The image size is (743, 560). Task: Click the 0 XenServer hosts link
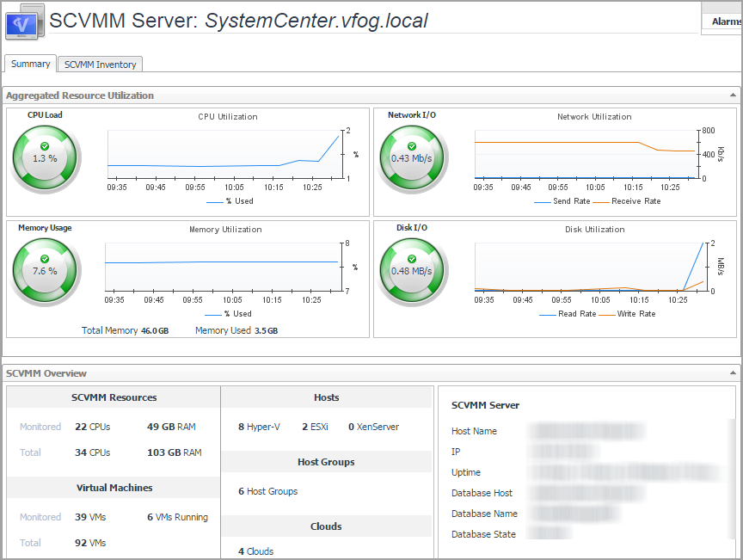point(373,427)
